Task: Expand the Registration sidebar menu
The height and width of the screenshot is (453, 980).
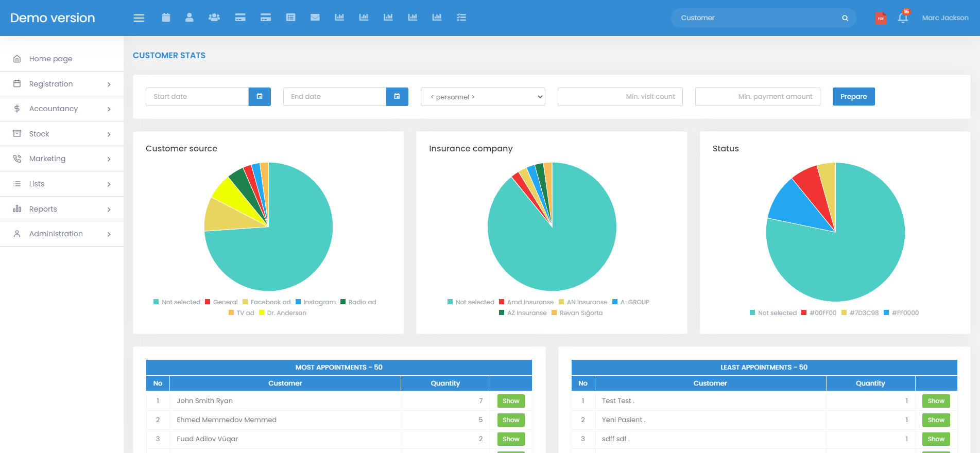Action: 62,84
